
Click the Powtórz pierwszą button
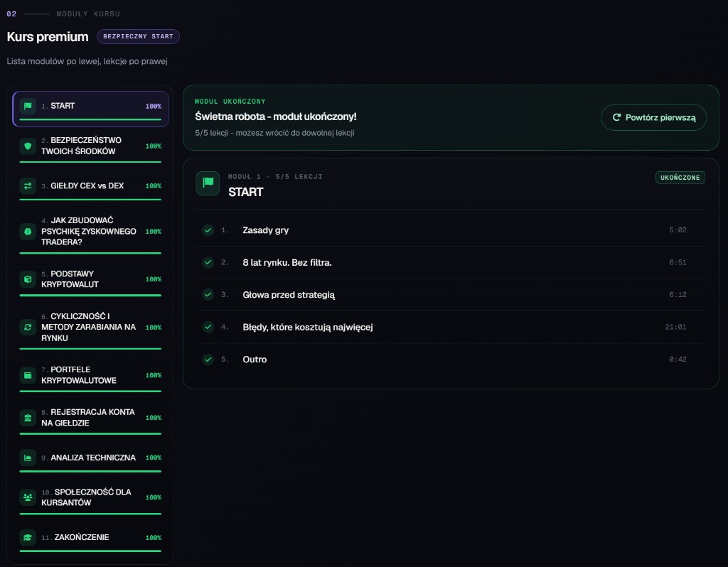(x=654, y=117)
